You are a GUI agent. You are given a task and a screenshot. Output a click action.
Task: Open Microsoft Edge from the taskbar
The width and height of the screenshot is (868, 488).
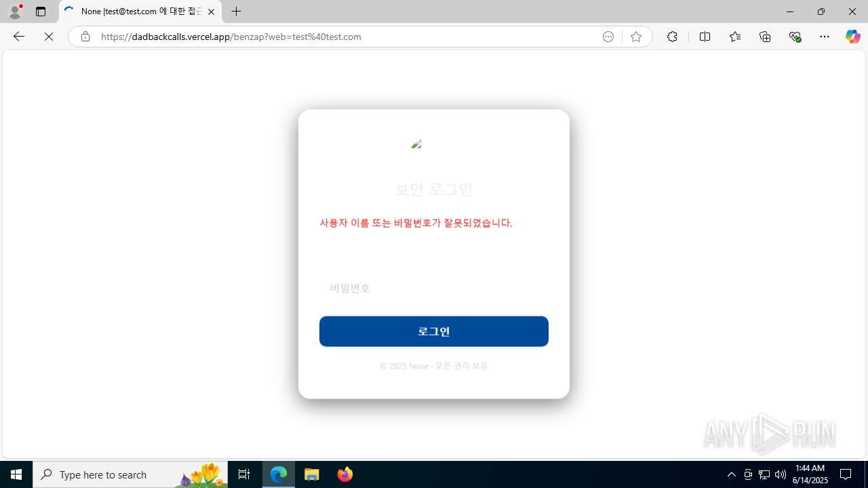click(x=279, y=474)
